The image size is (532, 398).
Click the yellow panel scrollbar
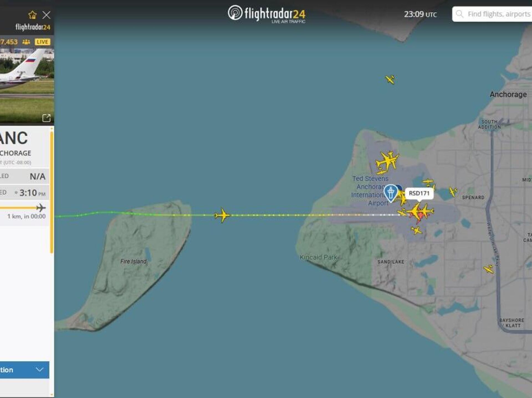tap(52, 192)
